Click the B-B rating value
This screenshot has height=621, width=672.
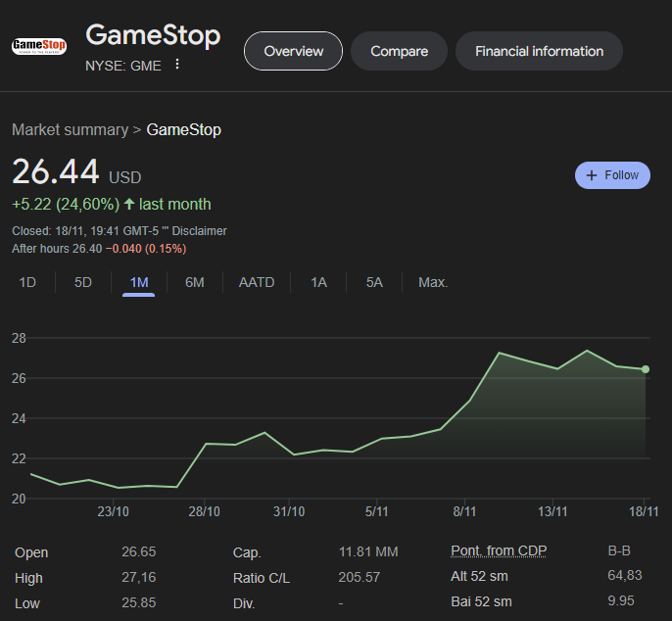click(x=619, y=550)
